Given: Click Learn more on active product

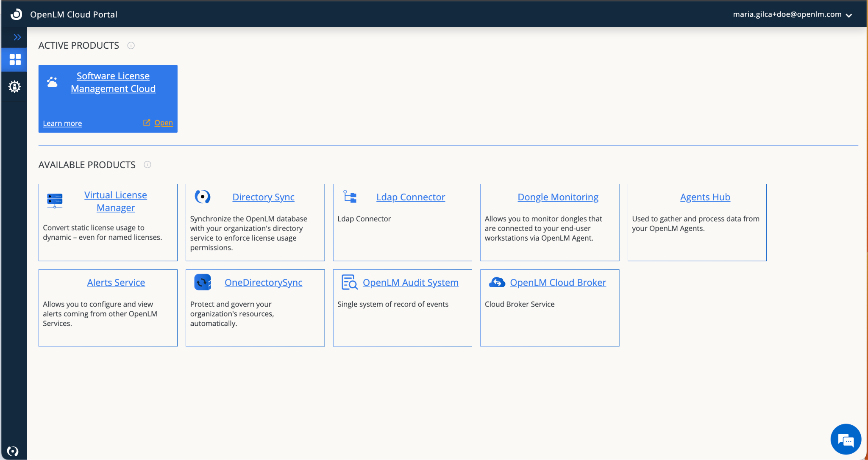Looking at the screenshot, I should [x=62, y=123].
